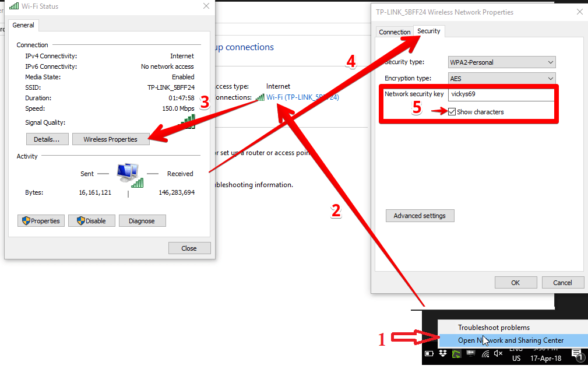Click the green tray icon beside Dropbox
The image size is (588, 376).
[x=457, y=353]
